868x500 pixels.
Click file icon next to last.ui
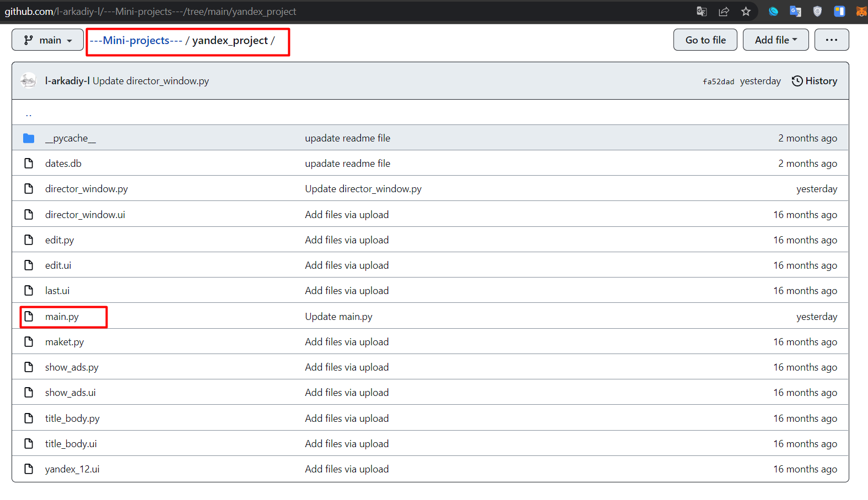[29, 291]
